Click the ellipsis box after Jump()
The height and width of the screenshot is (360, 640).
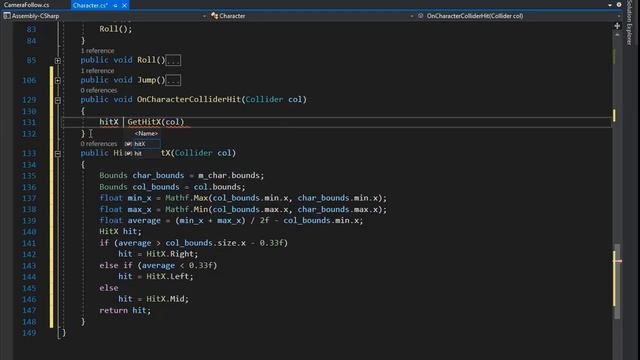(173, 80)
